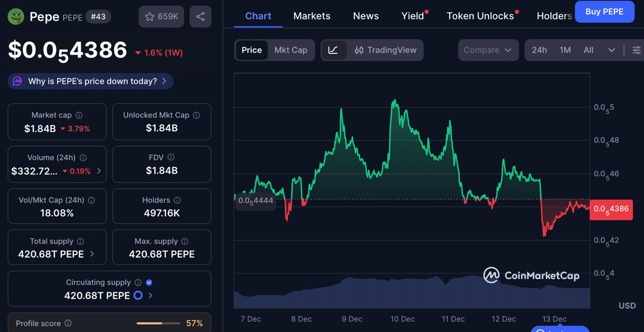The image size is (644, 332).
Task: Click the Max. supply info icon
Action: pos(185,241)
